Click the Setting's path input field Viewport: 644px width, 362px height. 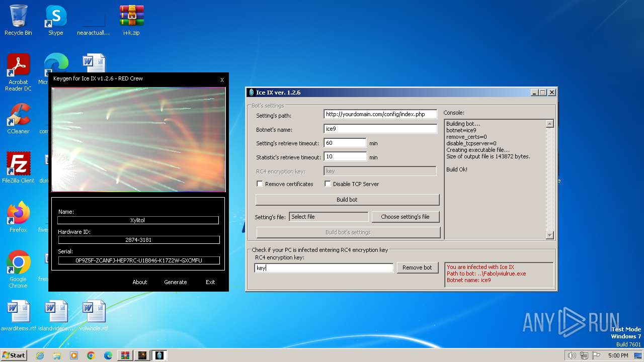click(380, 114)
